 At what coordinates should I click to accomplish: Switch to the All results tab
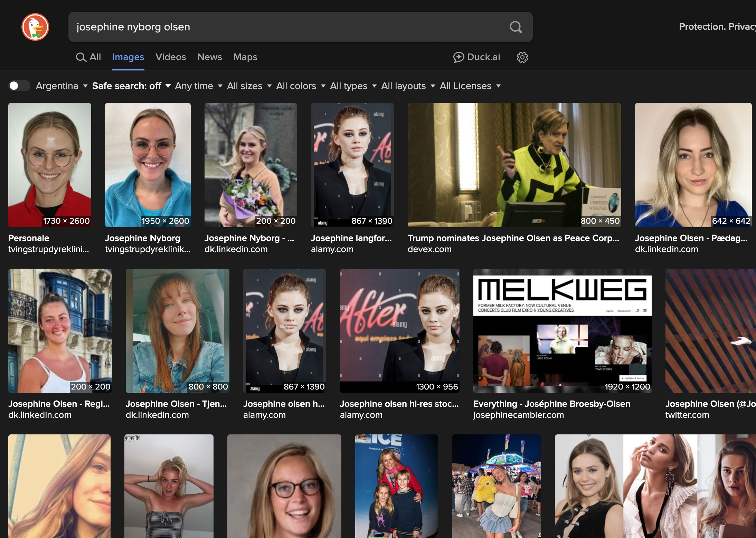pyautogui.click(x=88, y=57)
